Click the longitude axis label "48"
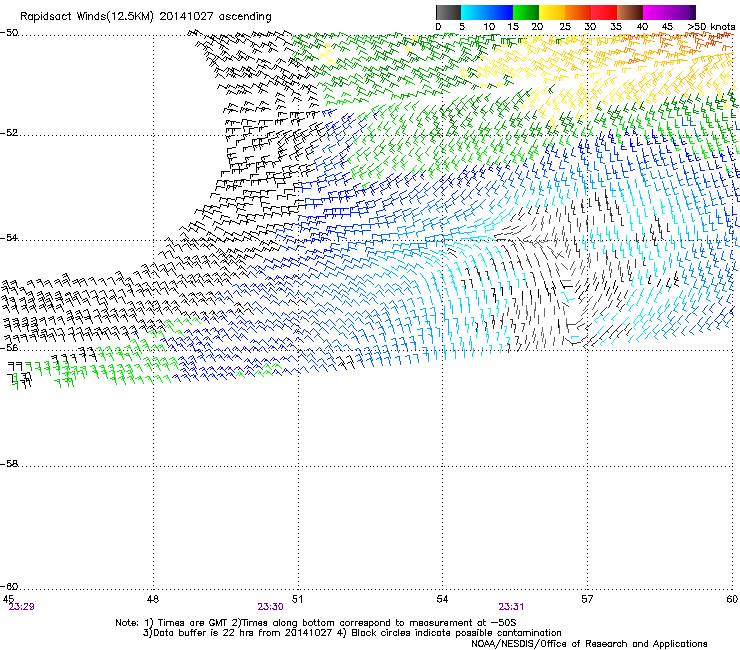740x650 pixels. [153, 599]
